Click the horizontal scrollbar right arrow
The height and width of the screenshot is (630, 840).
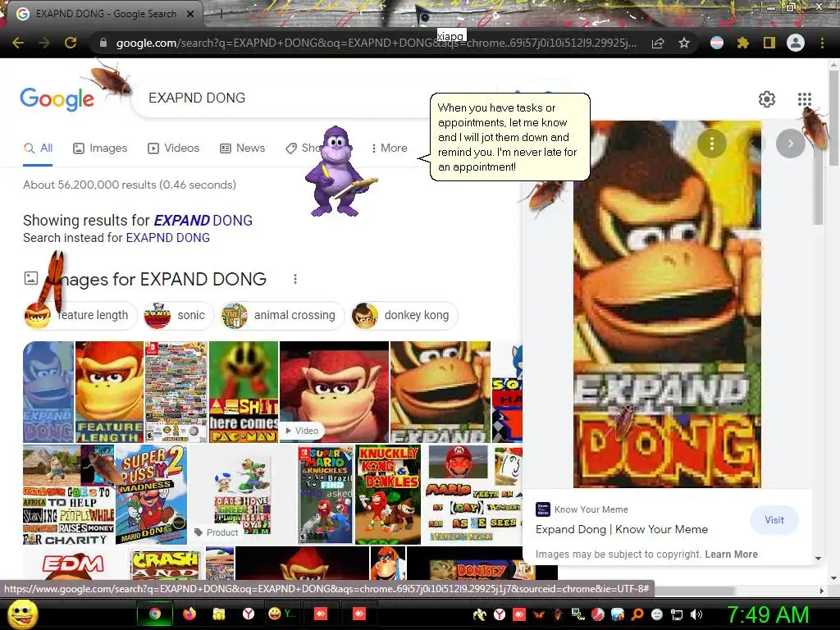pyautogui.click(x=822, y=591)
